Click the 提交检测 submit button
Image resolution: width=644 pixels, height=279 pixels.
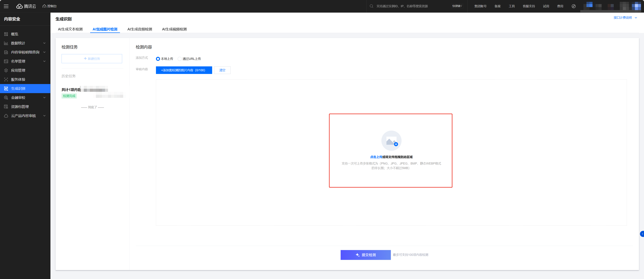(x=366, y=255)
